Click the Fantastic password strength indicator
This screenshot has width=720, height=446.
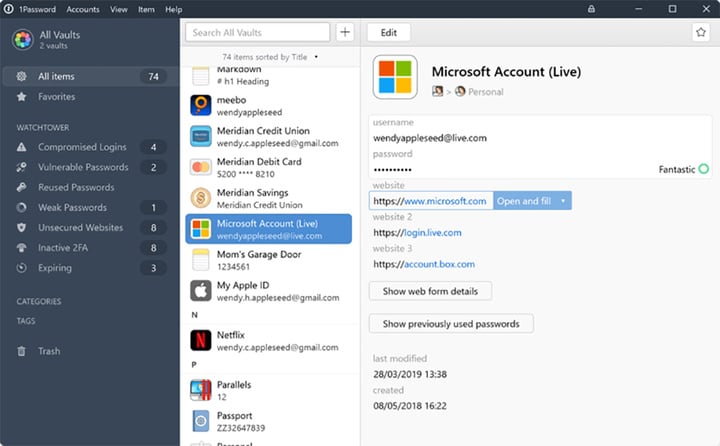[x=684, y=170]
